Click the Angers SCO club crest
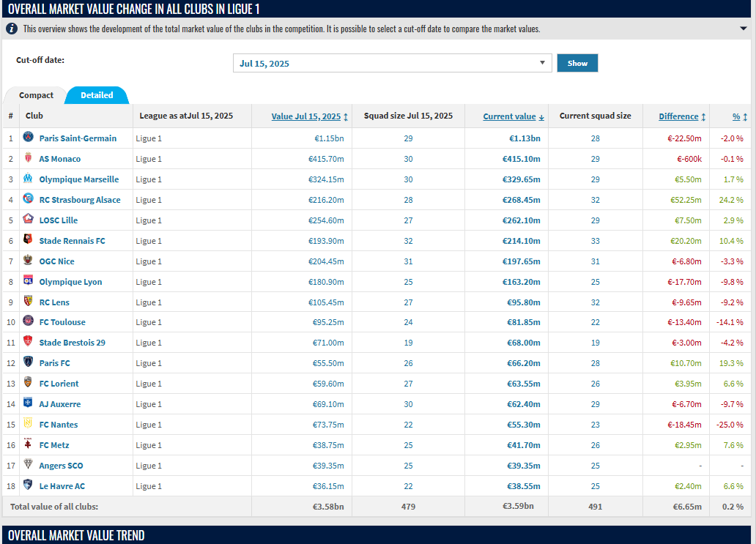 [29, 464]
